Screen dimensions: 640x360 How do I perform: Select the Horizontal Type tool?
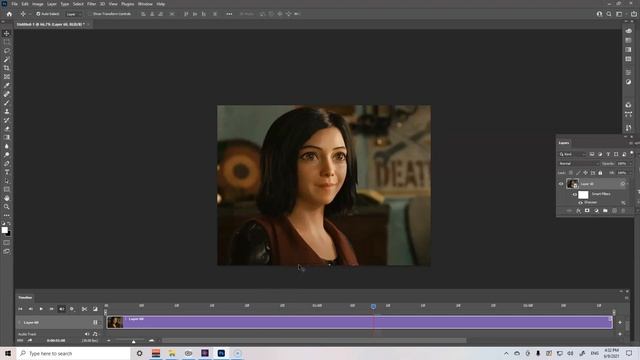point(7,172)
